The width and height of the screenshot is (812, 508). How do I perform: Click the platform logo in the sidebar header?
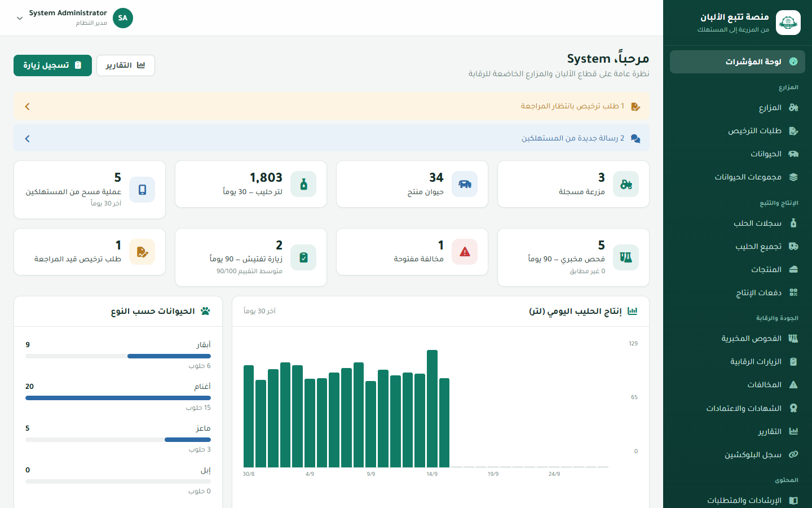pos(788,23)
